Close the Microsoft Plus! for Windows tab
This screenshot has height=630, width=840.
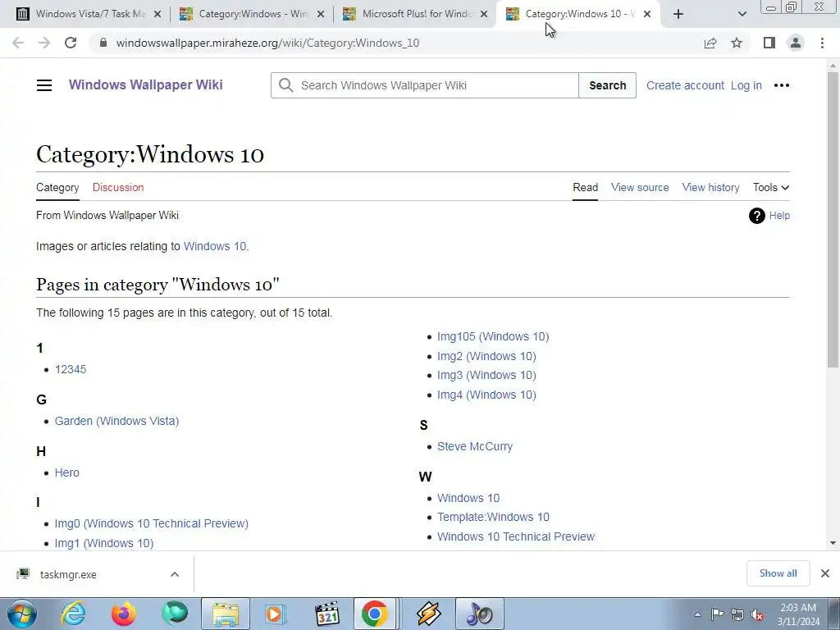(484, 14)
